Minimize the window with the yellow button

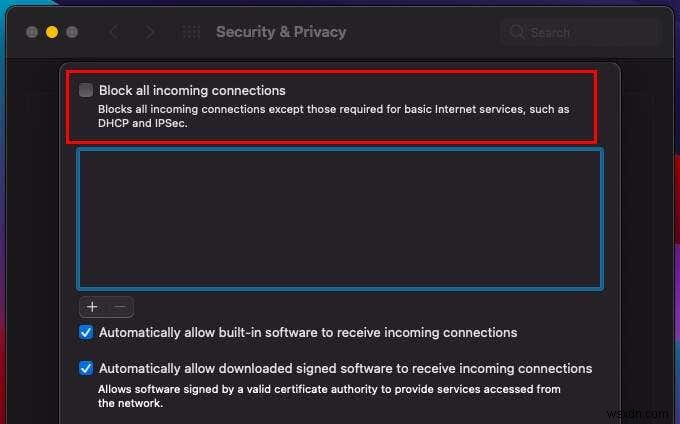(x=52, y=32)
